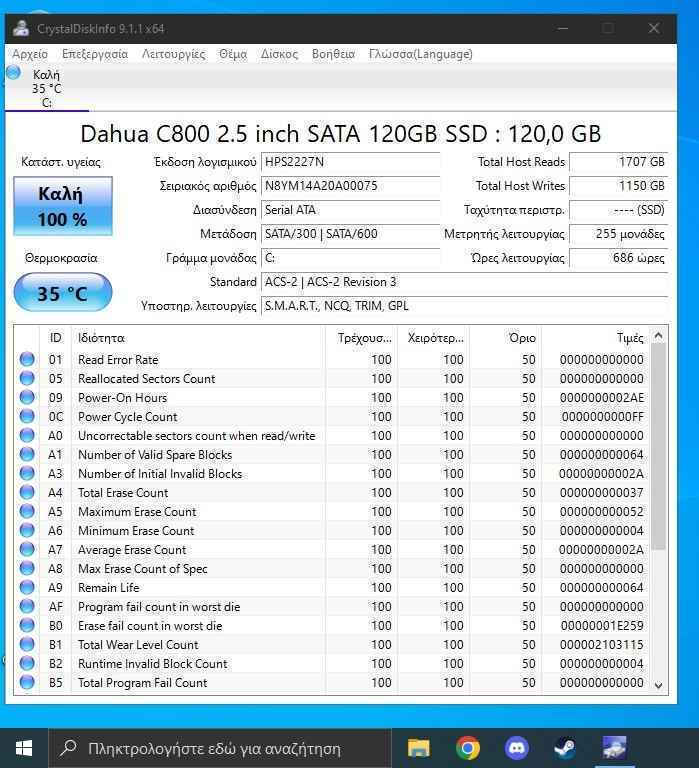Click status icon of Max Erase Count of Spec row
The width and height of the screenshot is (699, 768).
tap(27, 568)
